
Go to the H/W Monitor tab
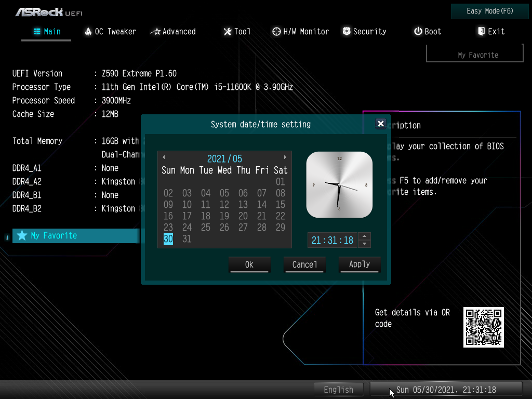[x=300, y=32]
